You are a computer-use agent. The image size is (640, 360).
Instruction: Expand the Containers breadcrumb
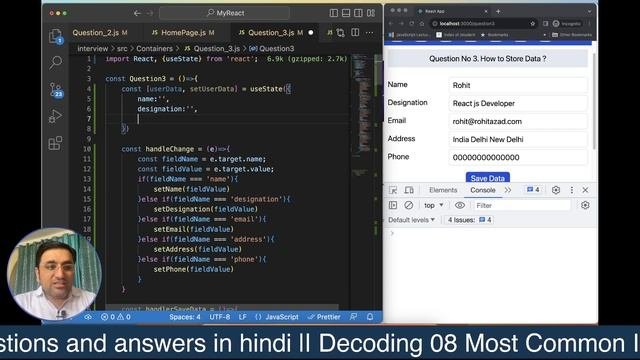pos(154,49)
